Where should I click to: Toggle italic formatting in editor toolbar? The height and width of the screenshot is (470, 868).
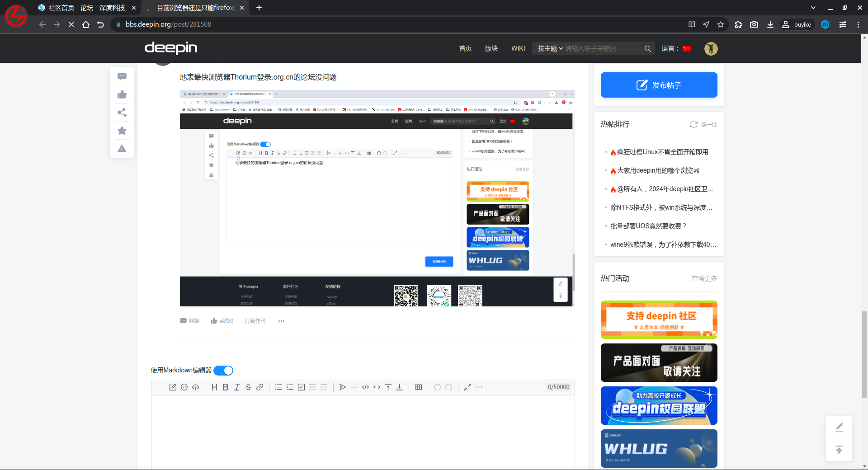point(237,387)
